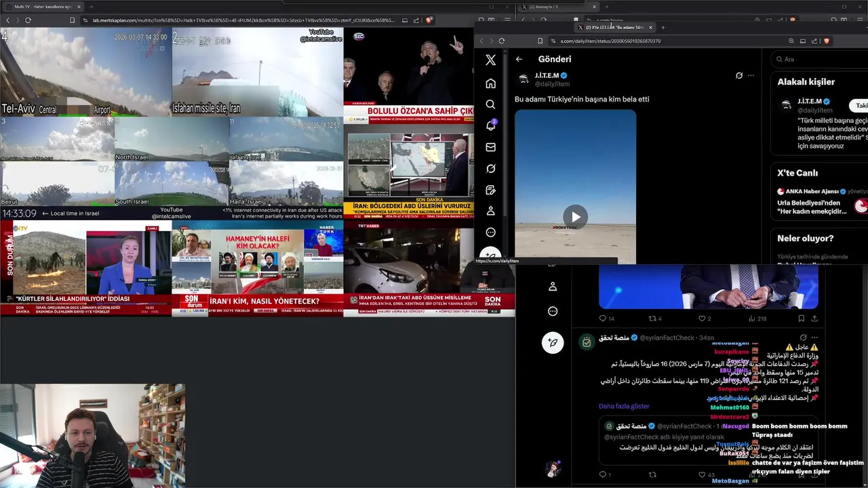Screen dimensions: 868x488
Task: Open the Tel-Aviv Central camera feed
Action: [x=85, y=72]
